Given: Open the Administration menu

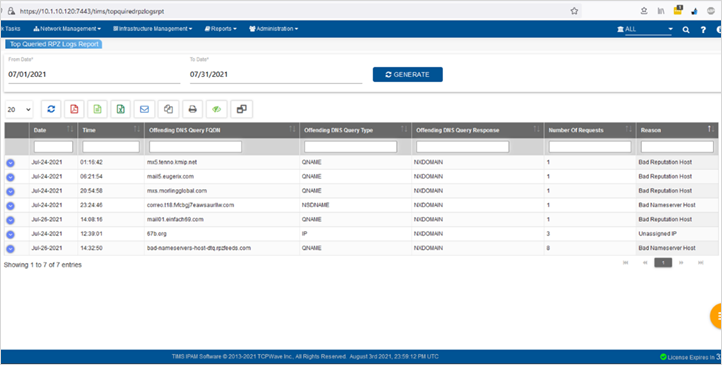Looking at the screenshot, I should 274,29.
